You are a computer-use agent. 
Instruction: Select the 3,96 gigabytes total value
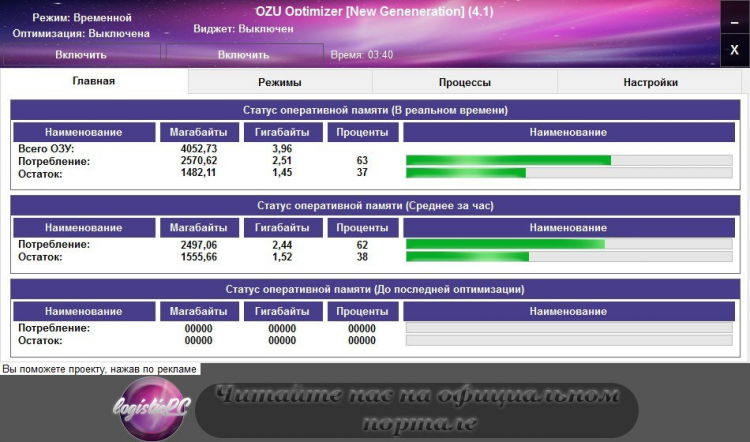[x=282, y=149]
